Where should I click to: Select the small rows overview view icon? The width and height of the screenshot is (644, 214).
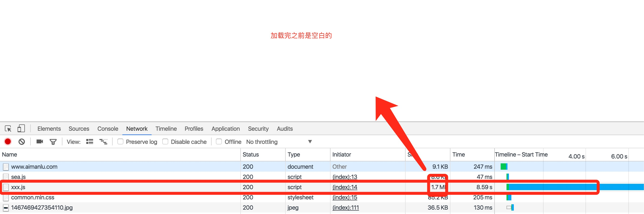(x=103, y=142)
